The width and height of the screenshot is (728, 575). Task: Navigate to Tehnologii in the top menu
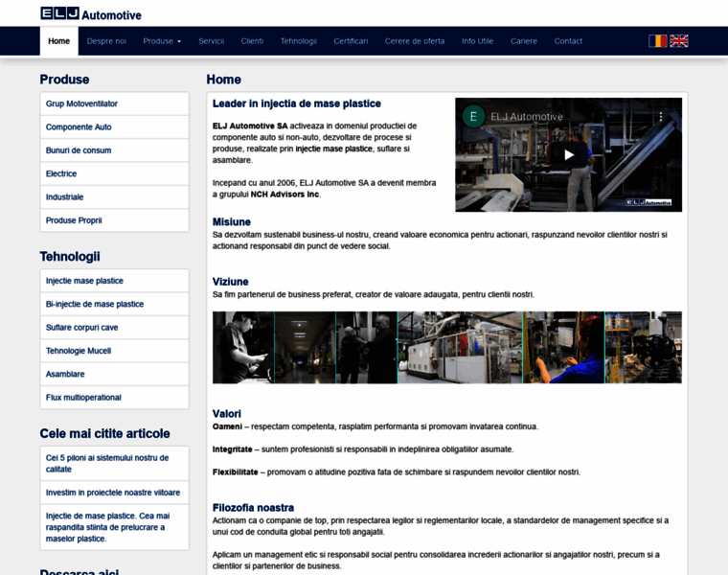pyautogui.click(x=299, y=41)
